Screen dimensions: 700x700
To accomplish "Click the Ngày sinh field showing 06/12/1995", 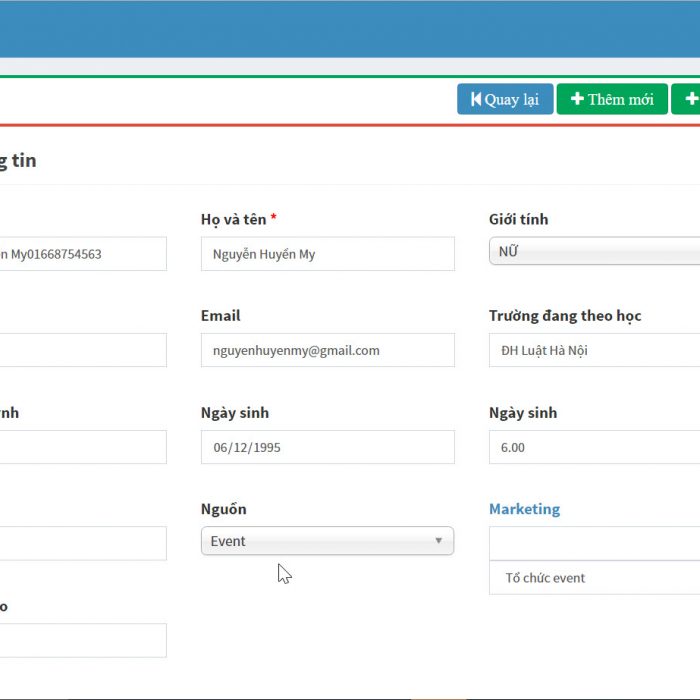I will coord(327,447).
